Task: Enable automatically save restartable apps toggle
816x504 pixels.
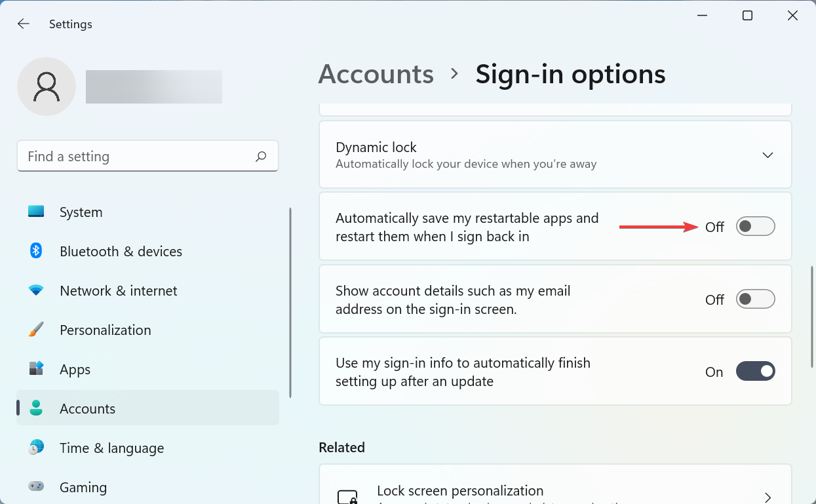Action: point(755,226)
